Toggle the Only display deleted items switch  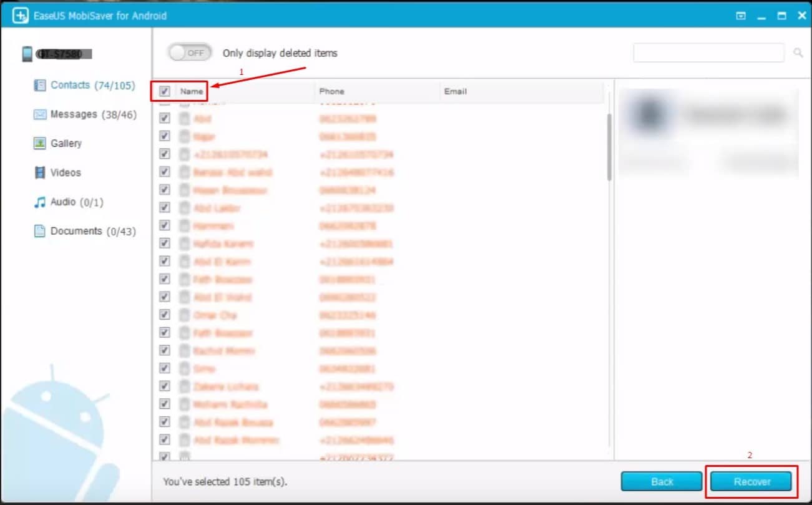[190, 53]
